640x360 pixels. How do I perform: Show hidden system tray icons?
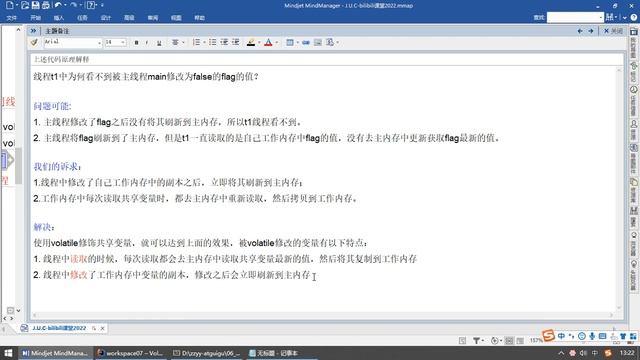[x=561, y=353]
